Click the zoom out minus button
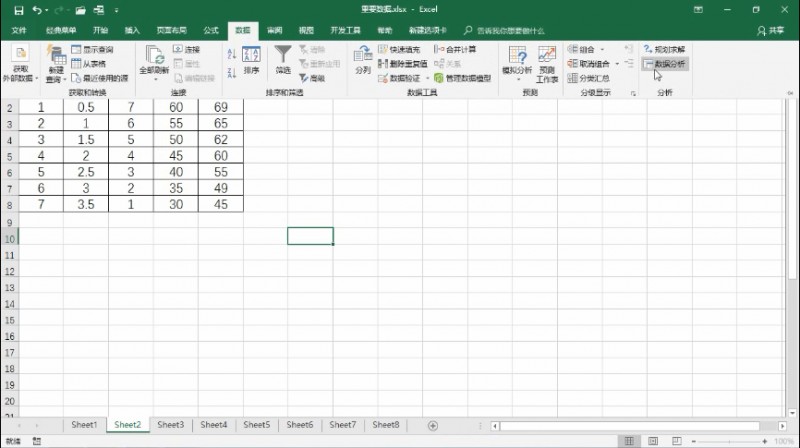 point(694,441)
